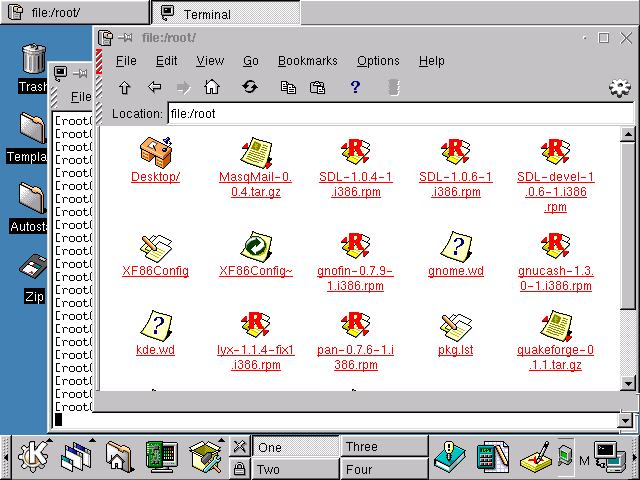Open file:/root/ window menu icon
The width and height of the screenshot is (640, 480).
point(105,38)
